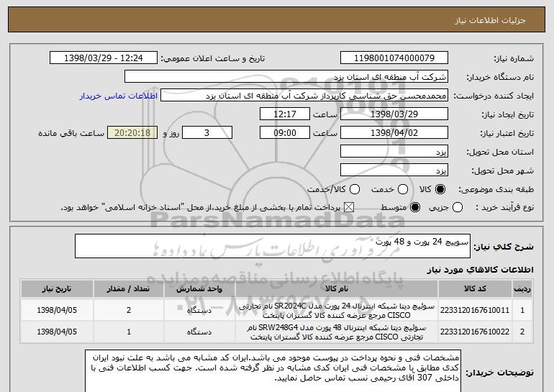Viewport: 554px width, 392px height.
Task: Click the general description box سوییچ 24 پورت
Action: 273,246
